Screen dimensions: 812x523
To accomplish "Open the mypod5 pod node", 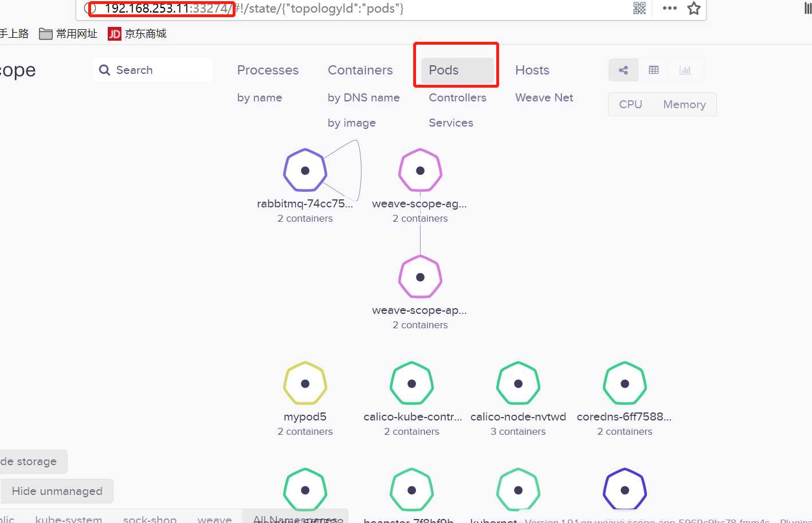I will [305, 383].
